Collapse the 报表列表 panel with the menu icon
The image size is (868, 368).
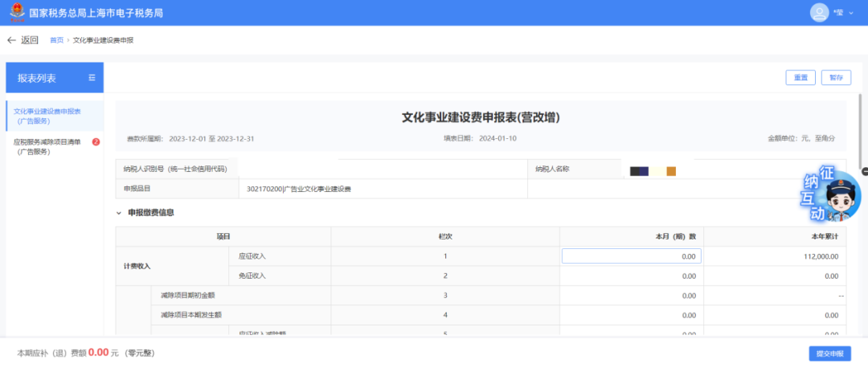92,78
